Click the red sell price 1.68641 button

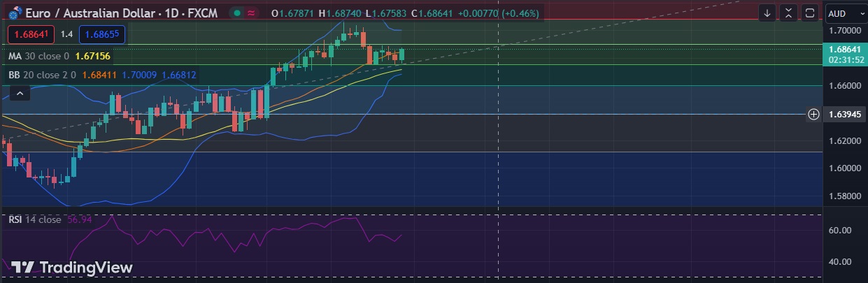point(31,34)
